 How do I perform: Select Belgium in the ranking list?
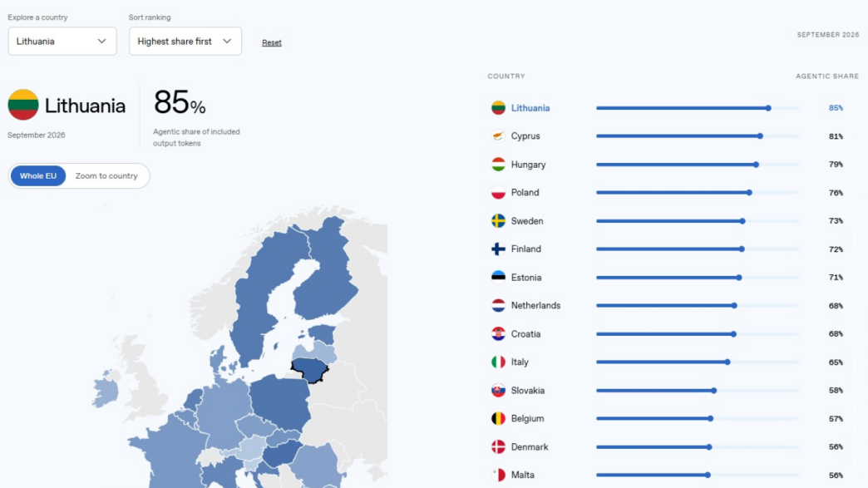click(x=527, y=418)
